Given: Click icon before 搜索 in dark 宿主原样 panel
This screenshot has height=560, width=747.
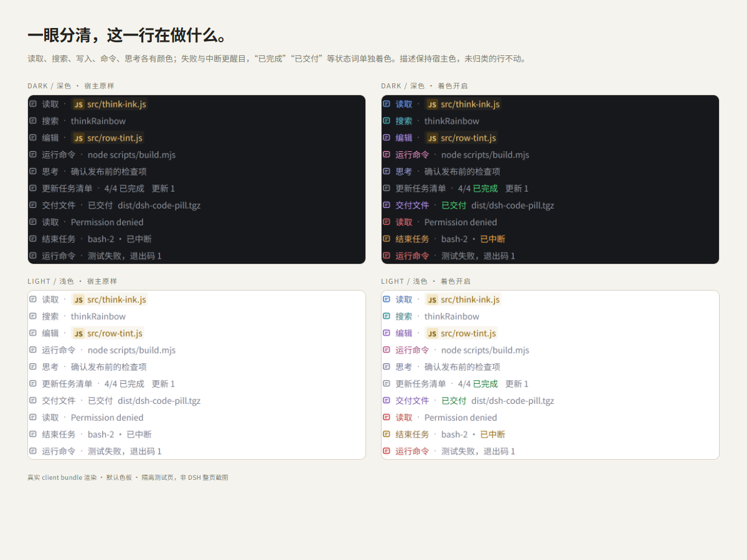Looking at the screenshot, I should (33, 121).
